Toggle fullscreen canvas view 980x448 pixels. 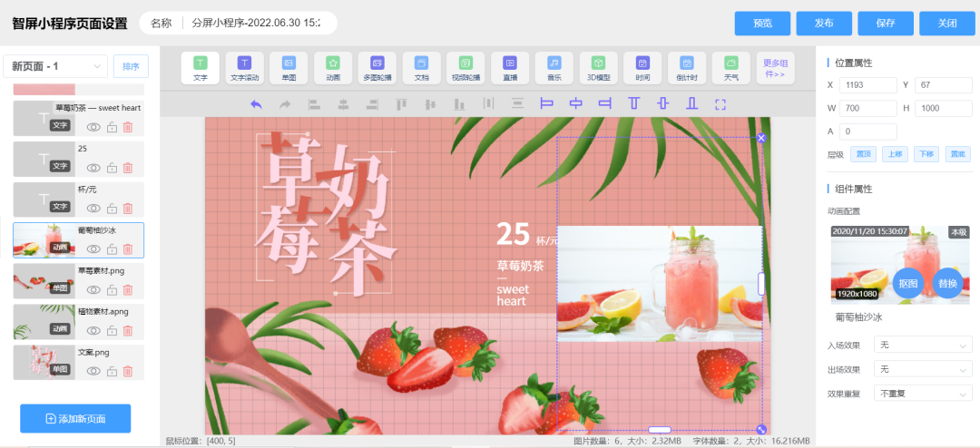tap(720, 103)
